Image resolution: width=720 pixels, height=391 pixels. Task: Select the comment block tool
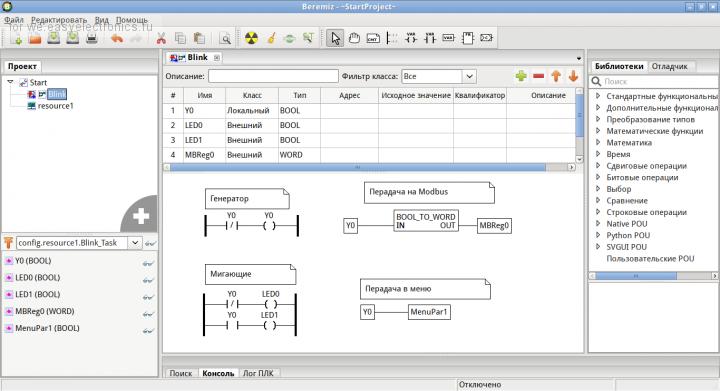(373, 39)
